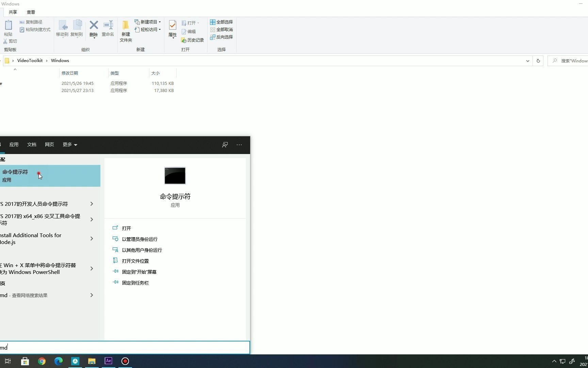Expand the More filter dropdown in search

tap(70, 145)
